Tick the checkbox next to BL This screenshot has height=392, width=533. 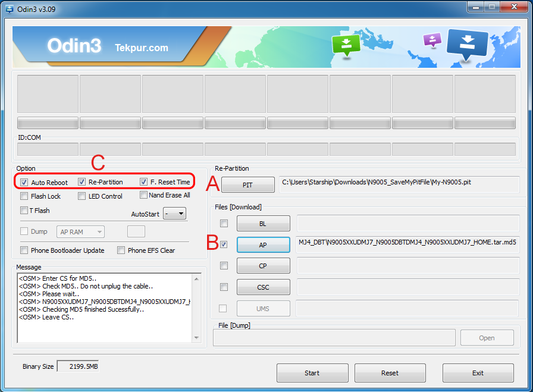click(x=224, y=224)
